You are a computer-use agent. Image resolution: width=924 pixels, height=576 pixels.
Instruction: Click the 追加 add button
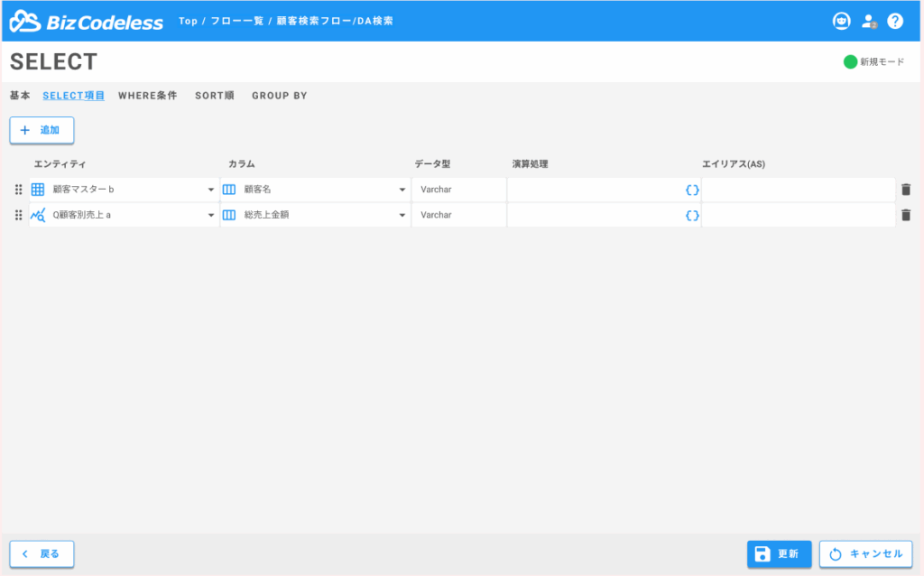pos(42,130)
